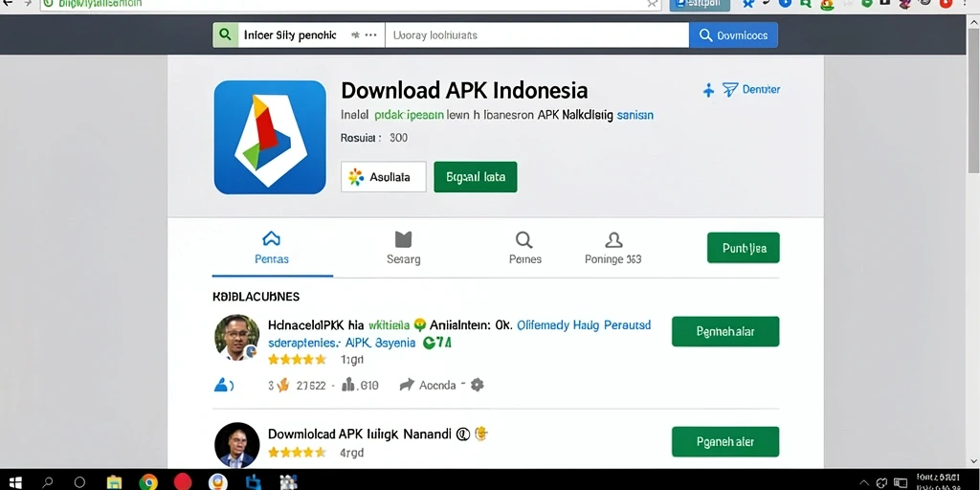
Task: Click the Dentiter send icon link
Action: [752, 89]
